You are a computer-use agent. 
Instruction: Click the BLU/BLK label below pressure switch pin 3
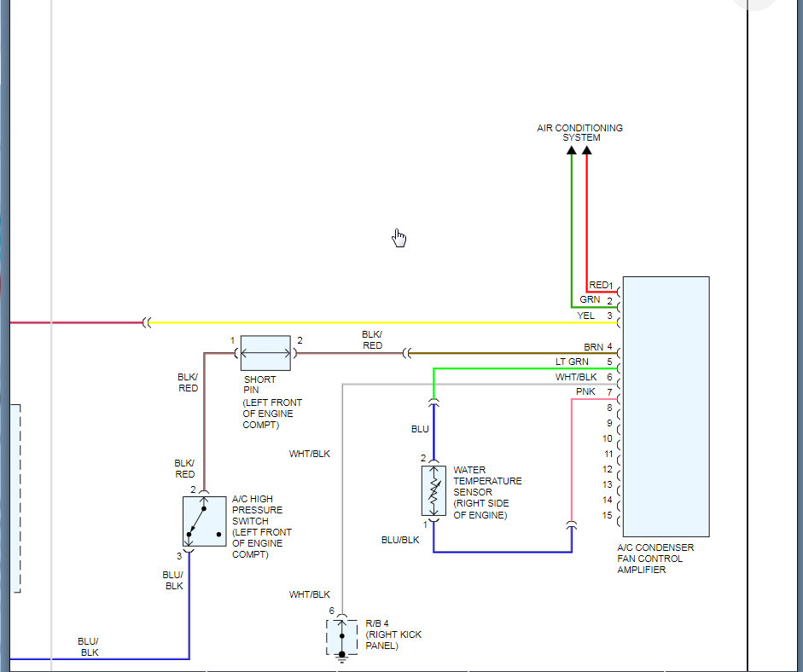click(x=173, y=581)
